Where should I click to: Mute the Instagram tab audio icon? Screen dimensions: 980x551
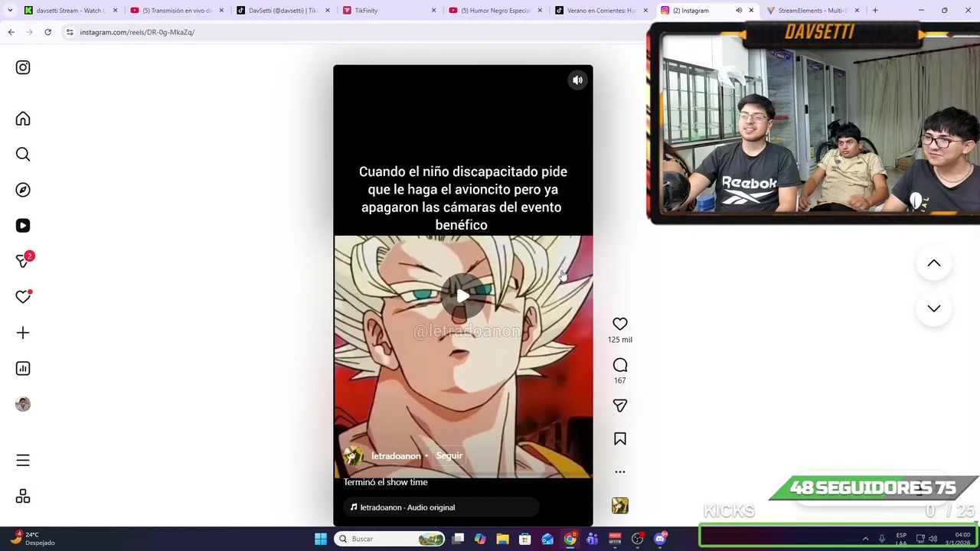(739, 11)
